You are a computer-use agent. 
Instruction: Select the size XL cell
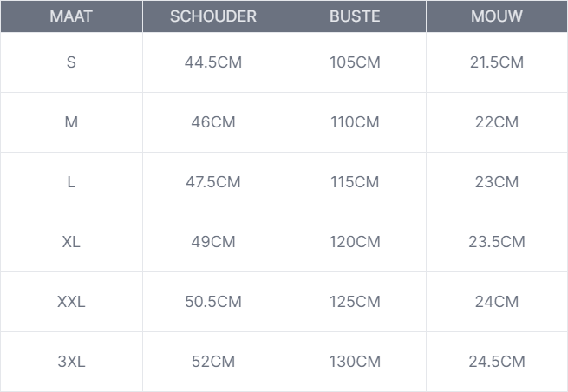coord(71,242)
